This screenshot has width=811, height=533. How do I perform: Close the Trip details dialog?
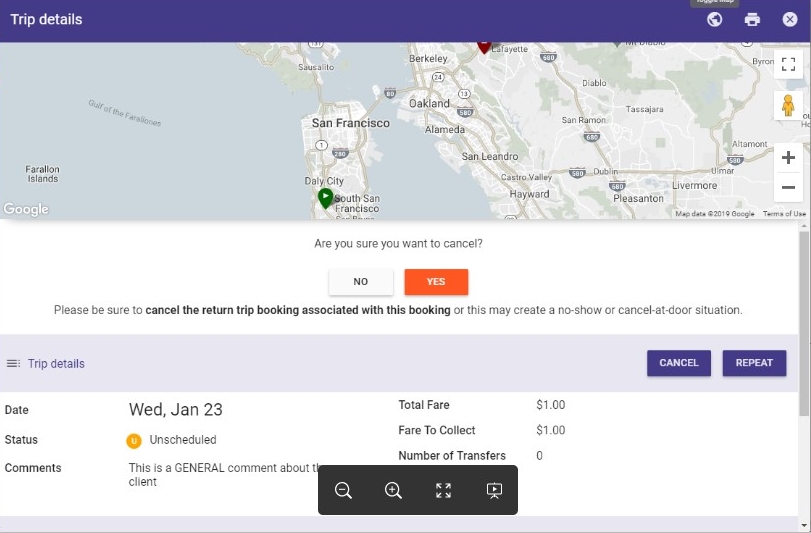pos(790,20)
